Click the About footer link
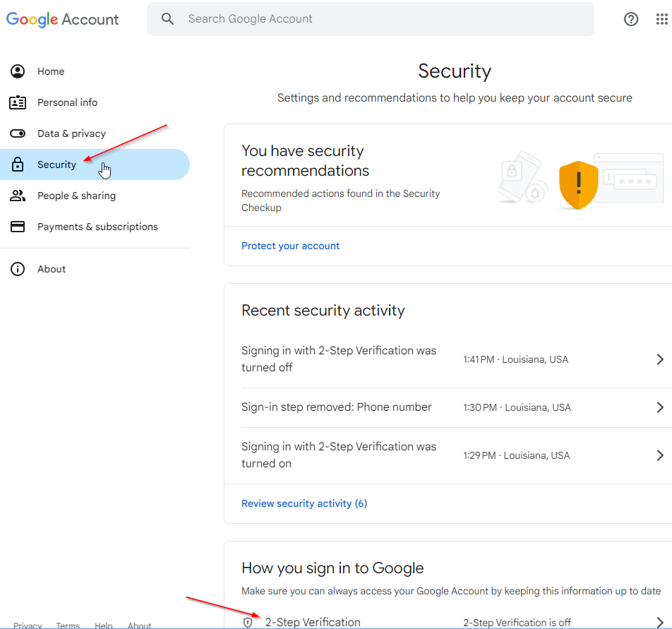 pos(139,625)
